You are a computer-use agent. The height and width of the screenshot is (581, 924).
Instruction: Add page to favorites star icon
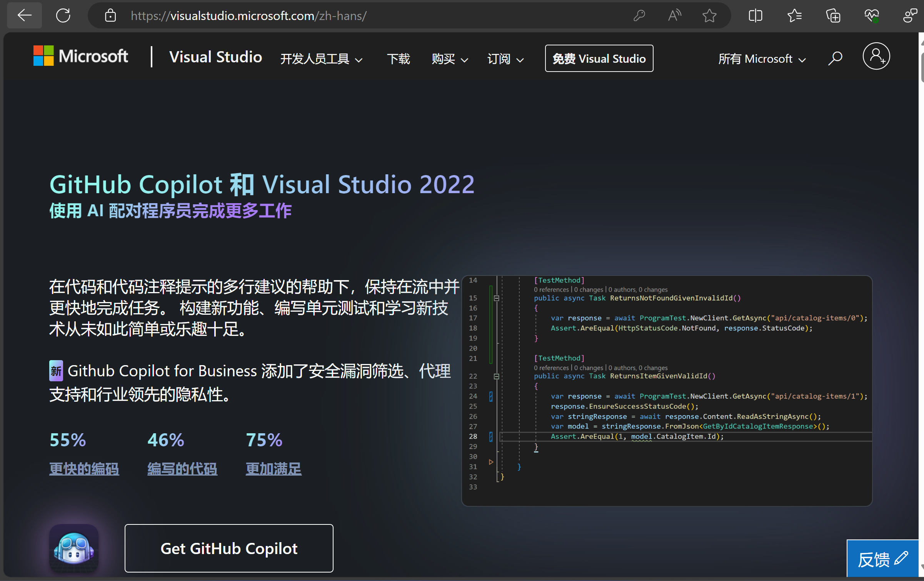(709, 15)
